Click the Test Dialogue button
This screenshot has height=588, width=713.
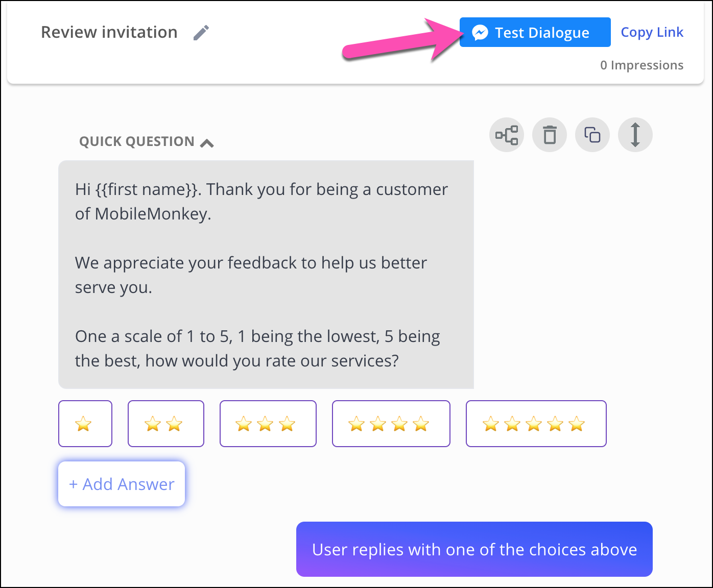(535, 32)
